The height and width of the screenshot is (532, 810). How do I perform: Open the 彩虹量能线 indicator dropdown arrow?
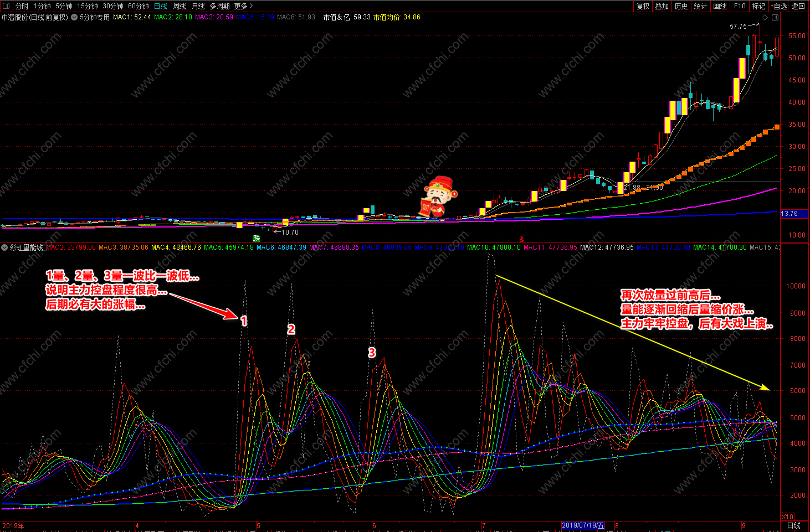click(x=4, y=247)
